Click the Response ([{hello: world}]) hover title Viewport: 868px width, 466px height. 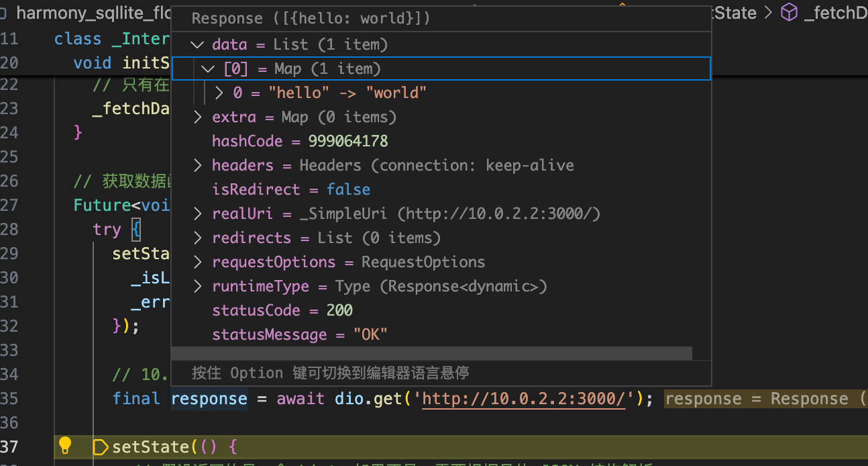click(311, 19)
